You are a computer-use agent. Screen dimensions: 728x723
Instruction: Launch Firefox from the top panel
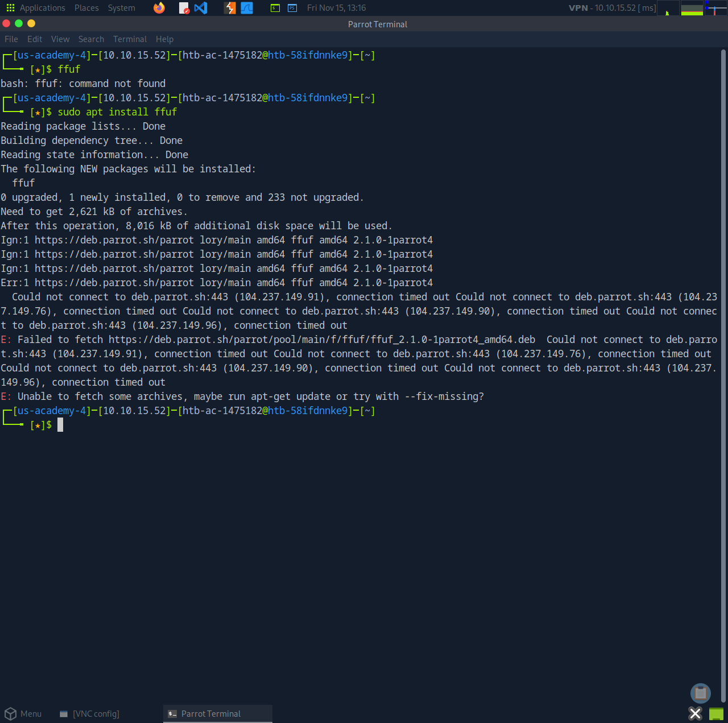click(159, 8)
